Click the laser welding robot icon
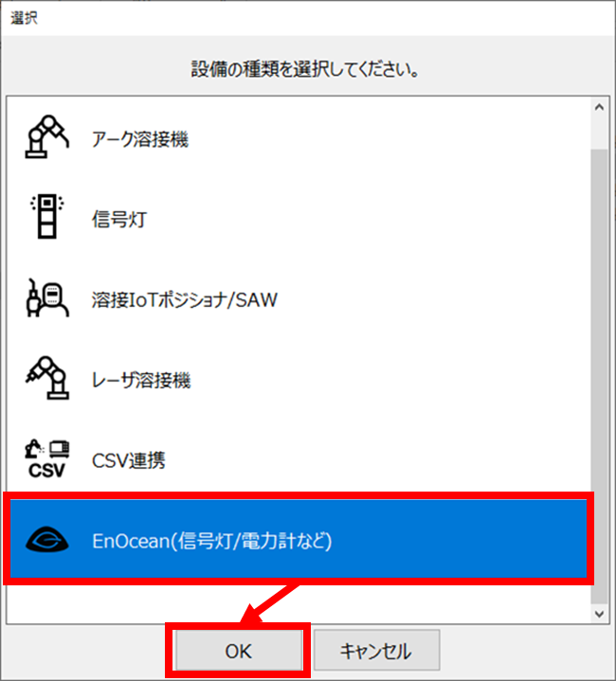616x681 pixels. click(47, 378)
